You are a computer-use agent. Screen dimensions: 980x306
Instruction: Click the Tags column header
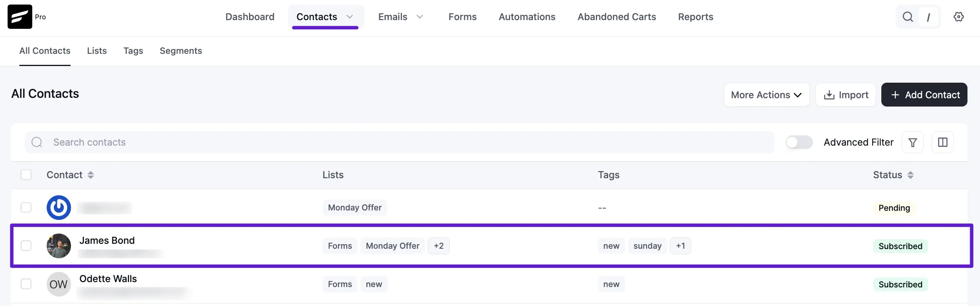pyautogui.click(x=608, y=175)
